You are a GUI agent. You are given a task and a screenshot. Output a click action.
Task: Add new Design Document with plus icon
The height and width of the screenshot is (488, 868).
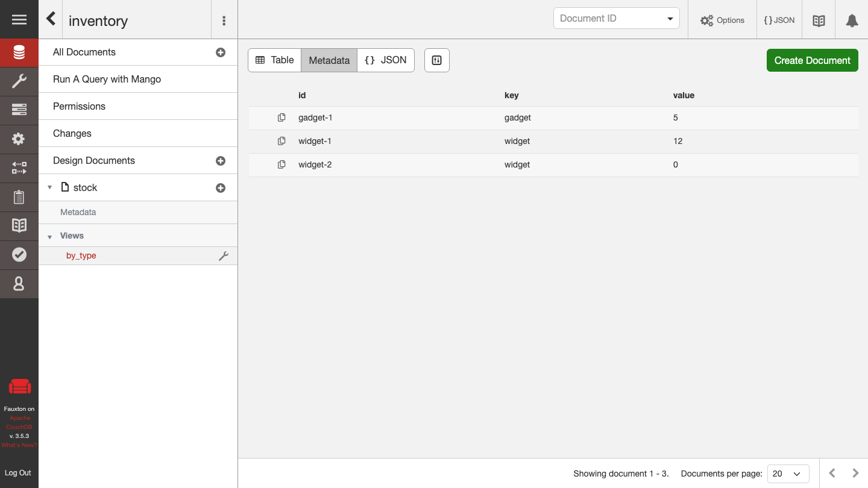tap(221, 161)
